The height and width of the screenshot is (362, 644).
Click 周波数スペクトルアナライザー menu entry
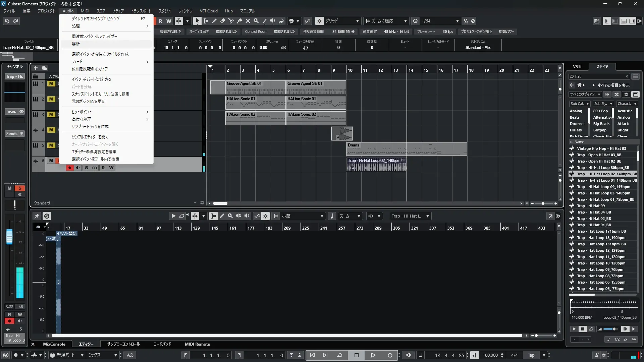(94, 36)
